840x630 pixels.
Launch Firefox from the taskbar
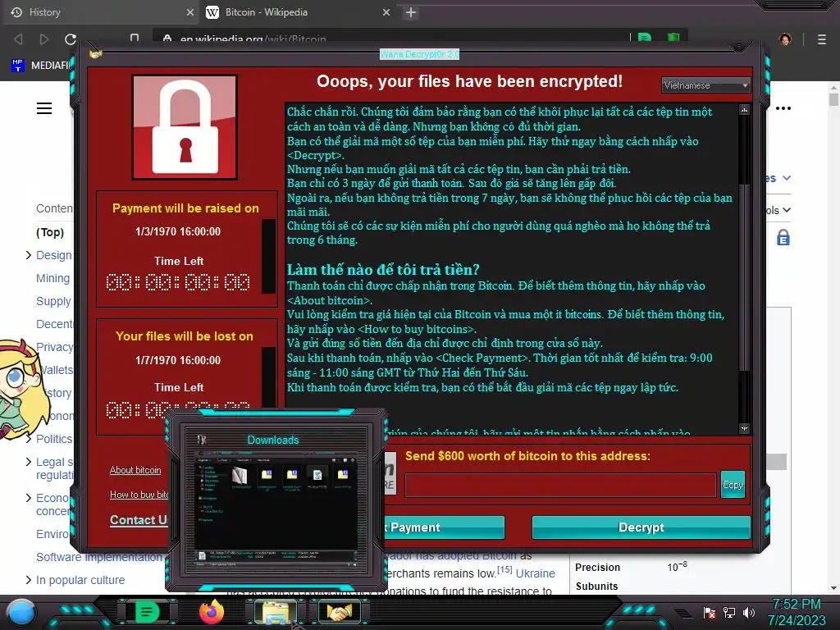(x=212, y=612)
